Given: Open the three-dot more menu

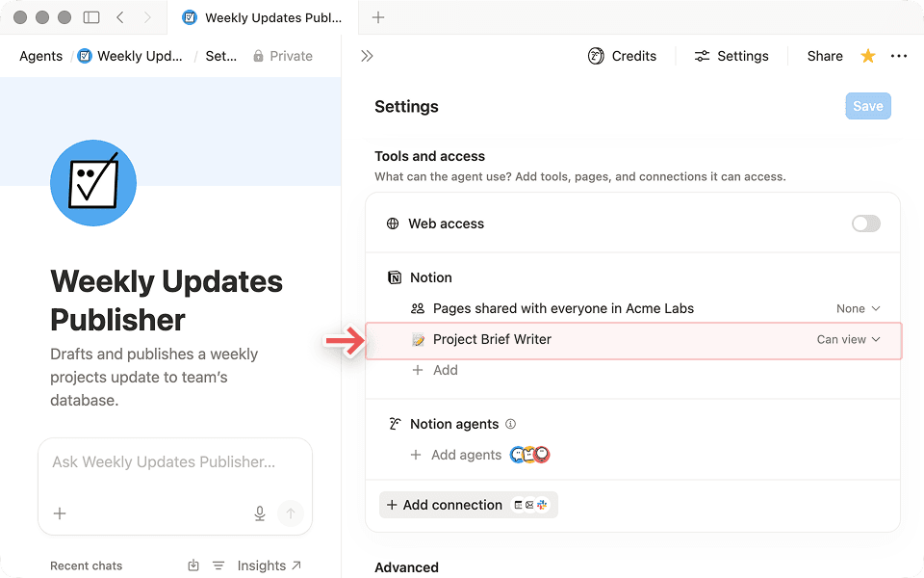Looking at the screenshot, I should pyautogui.click(x=899, y=56).
